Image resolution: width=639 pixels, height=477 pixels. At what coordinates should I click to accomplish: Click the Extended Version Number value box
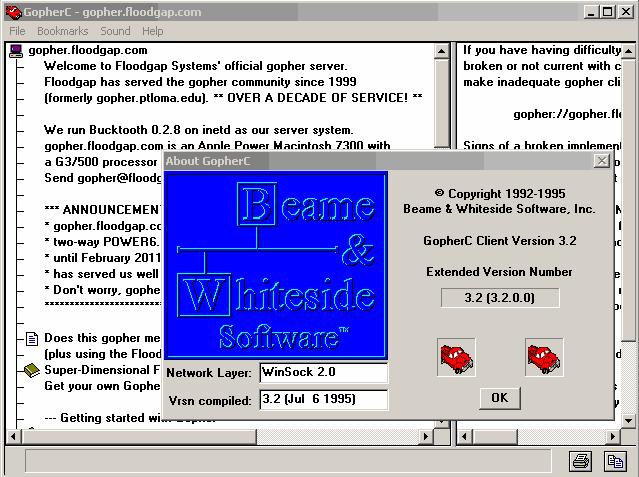tap(500, 297)
